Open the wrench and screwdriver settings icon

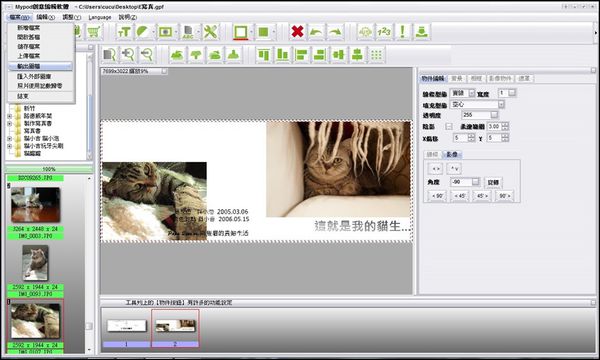pyautogui.click(x=210, y=32)
